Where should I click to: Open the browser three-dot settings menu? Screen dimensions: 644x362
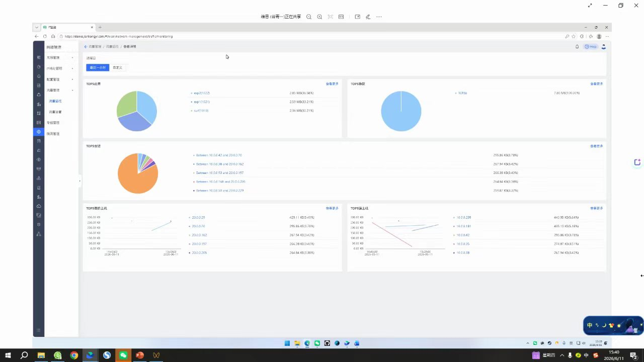(607, 36)
